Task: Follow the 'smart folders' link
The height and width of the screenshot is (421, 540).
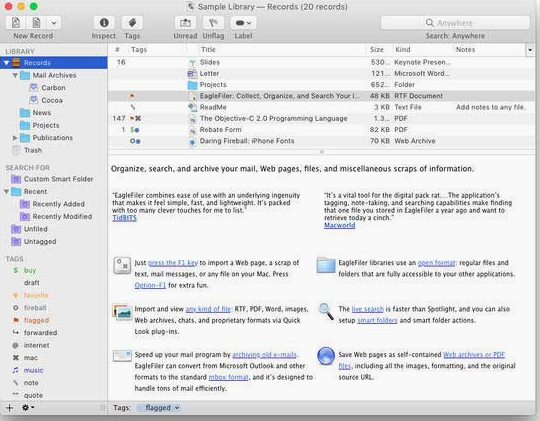Action: coord(377,320)
